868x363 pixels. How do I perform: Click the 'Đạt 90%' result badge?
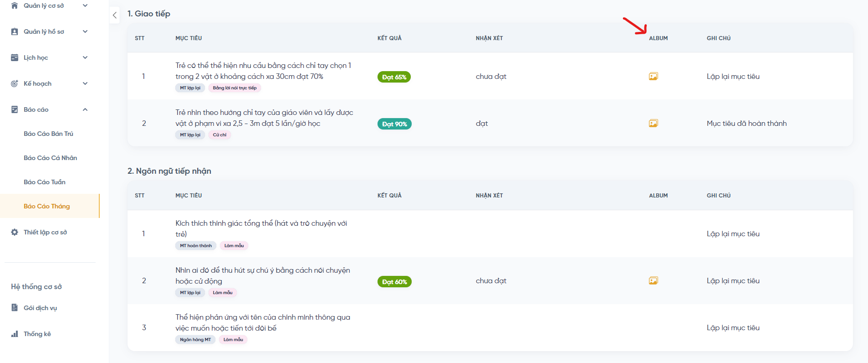click(394, 124)
